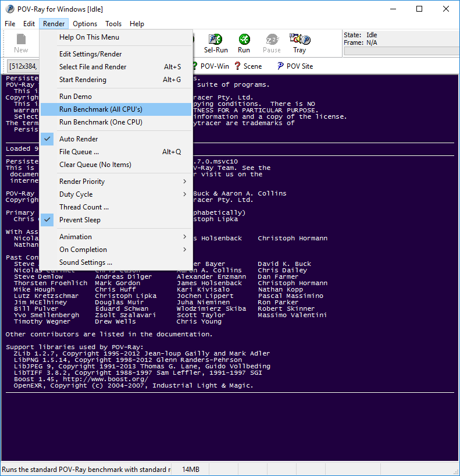The width and height of the screenshot is (460, 476).
Task: Click the status bar benchmark description text
Action: [86, 470]
